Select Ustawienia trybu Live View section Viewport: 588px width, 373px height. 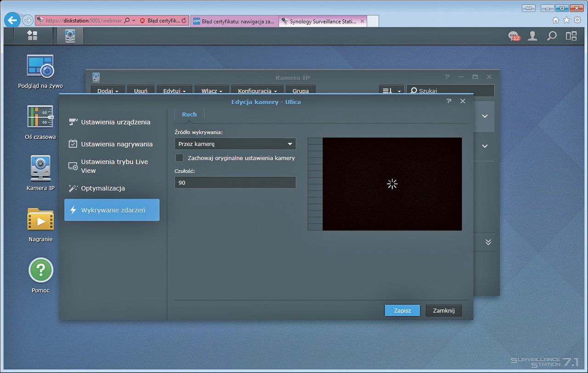tap(112, 166)
